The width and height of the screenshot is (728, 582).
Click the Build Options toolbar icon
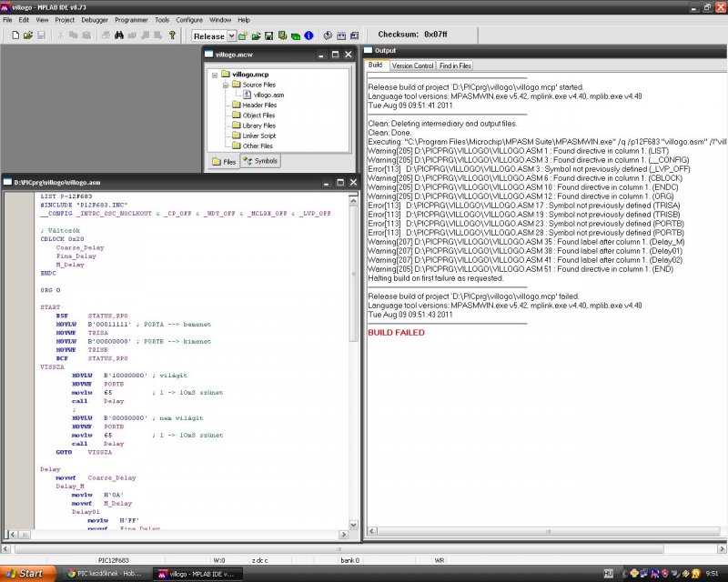(283, 35)
